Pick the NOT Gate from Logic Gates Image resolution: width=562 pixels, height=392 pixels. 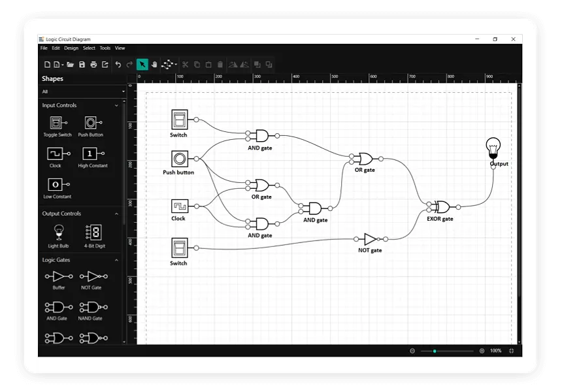91,278
